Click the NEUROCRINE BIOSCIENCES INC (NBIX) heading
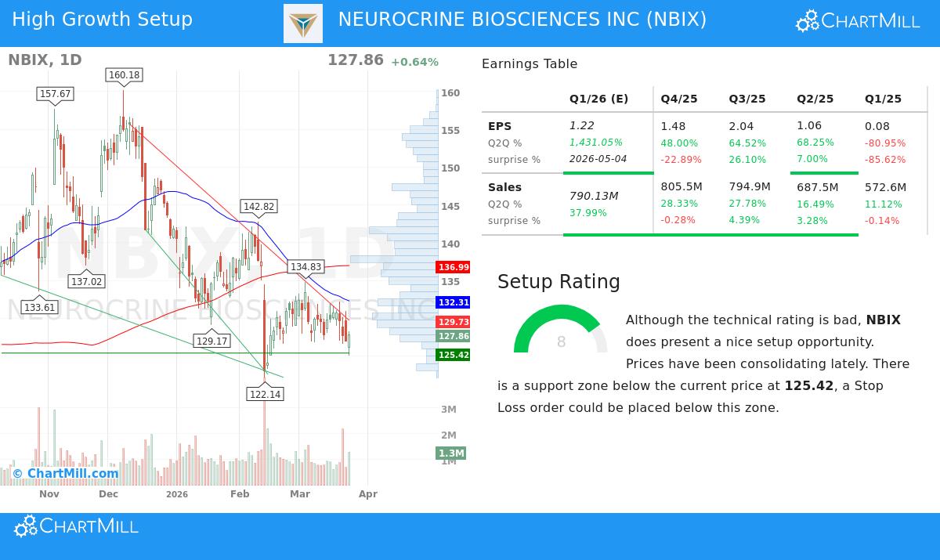The height and width of the screenshot is (560, 940). coord(522,20)
